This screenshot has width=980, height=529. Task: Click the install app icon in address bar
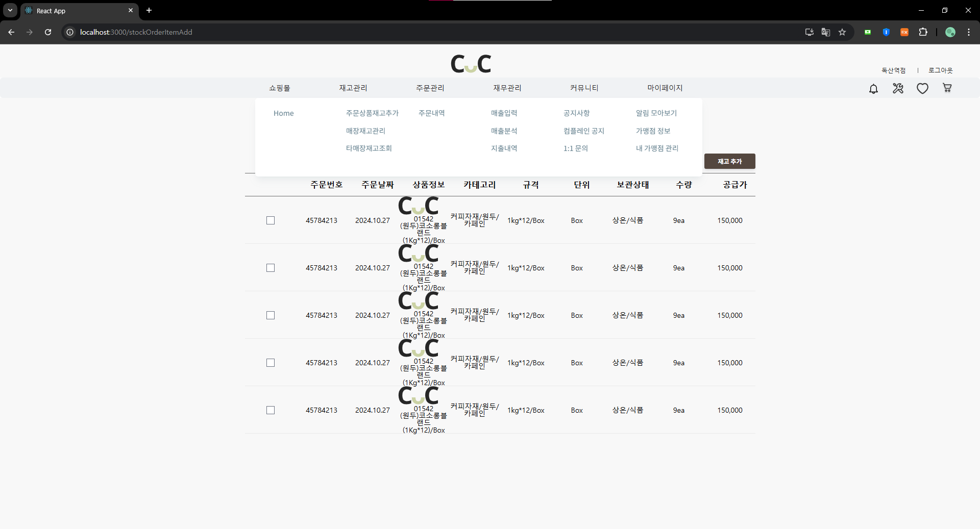coord(810,32)
